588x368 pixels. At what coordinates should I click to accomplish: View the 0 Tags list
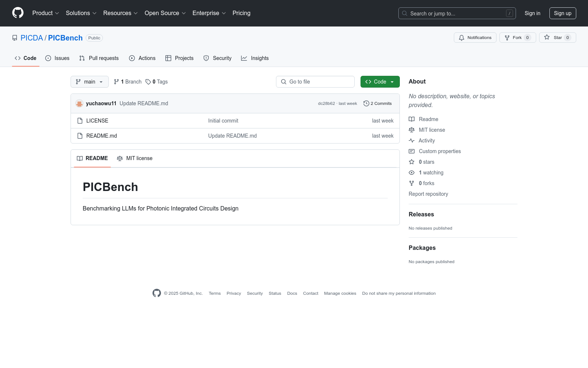tap(157, 82)
